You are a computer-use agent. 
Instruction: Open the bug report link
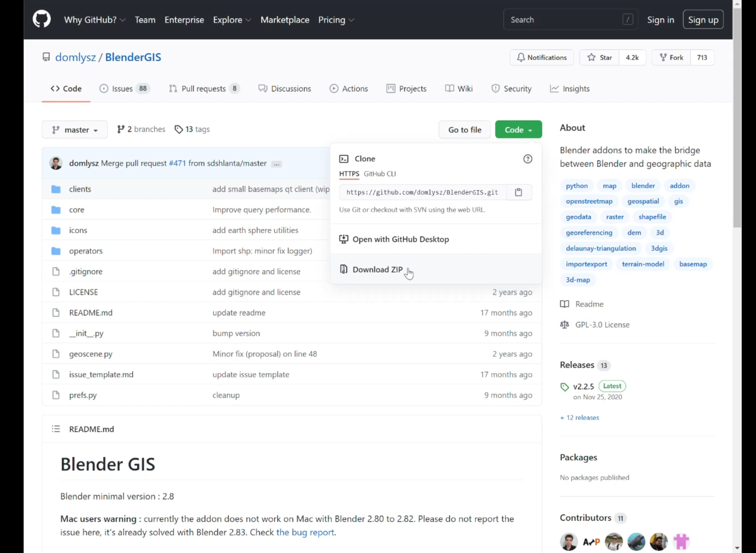coord(305,532)
